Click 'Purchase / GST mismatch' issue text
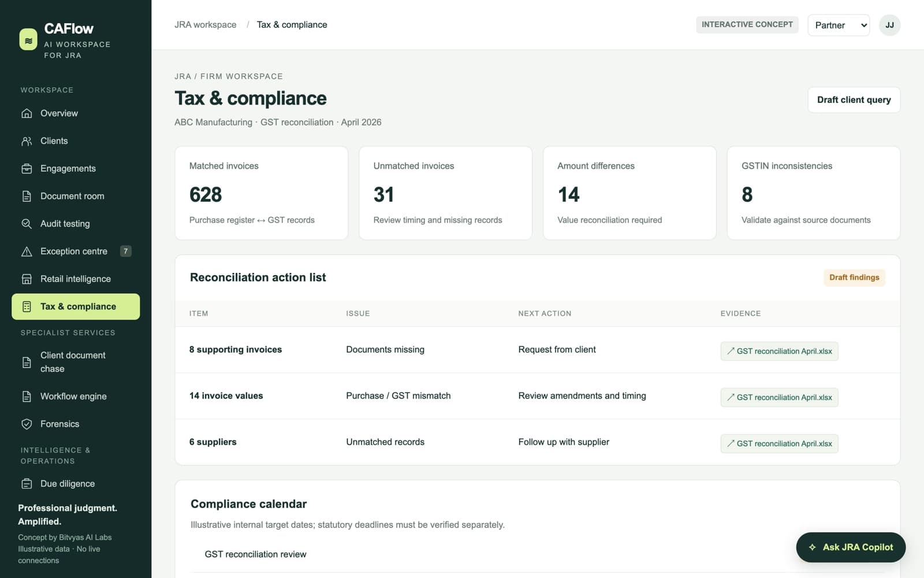Viewport: 924px width, 578px height. coord(398,396)
